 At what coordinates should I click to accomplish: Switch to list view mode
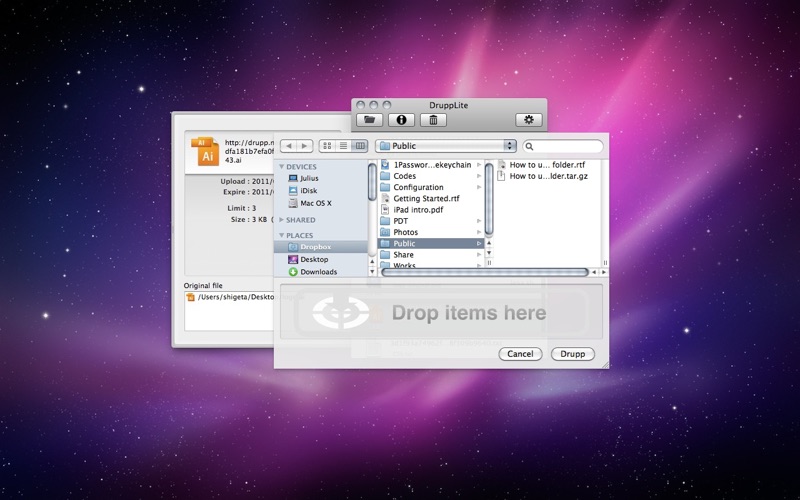coord(343,146)
